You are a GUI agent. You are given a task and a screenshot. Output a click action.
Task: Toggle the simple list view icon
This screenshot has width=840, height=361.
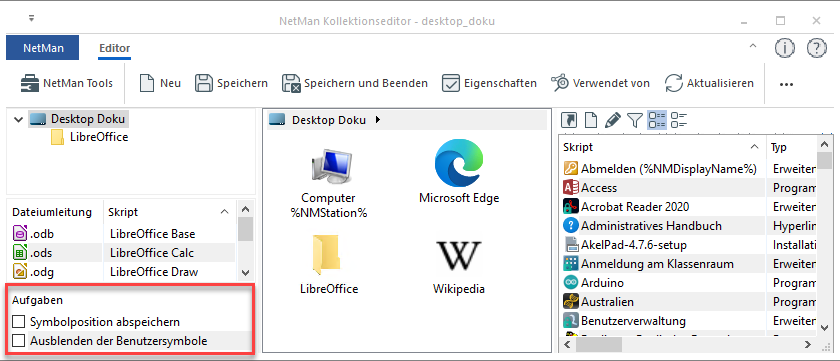[x=679, y=119]
